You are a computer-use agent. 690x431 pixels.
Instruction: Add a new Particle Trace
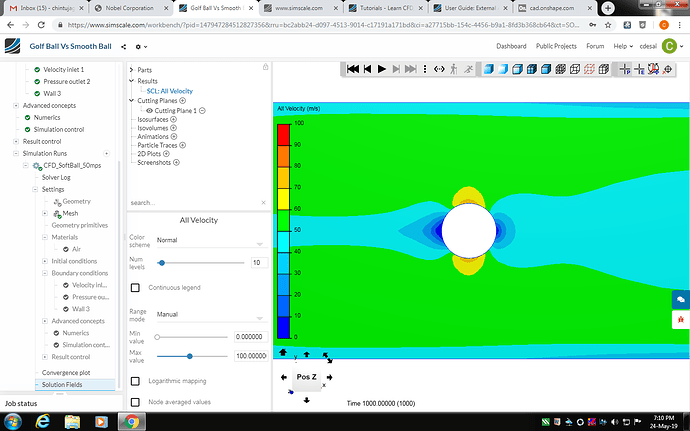pyautogui.click(x=184, y=146)
